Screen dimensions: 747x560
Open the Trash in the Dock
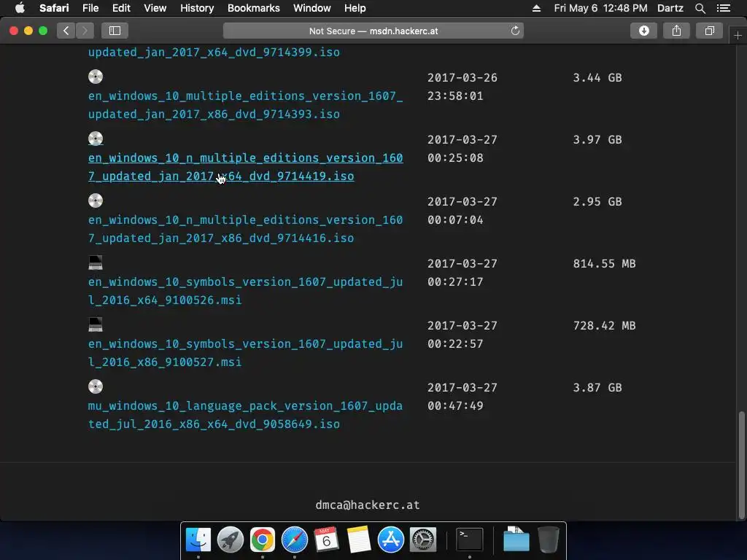point(549,540)
